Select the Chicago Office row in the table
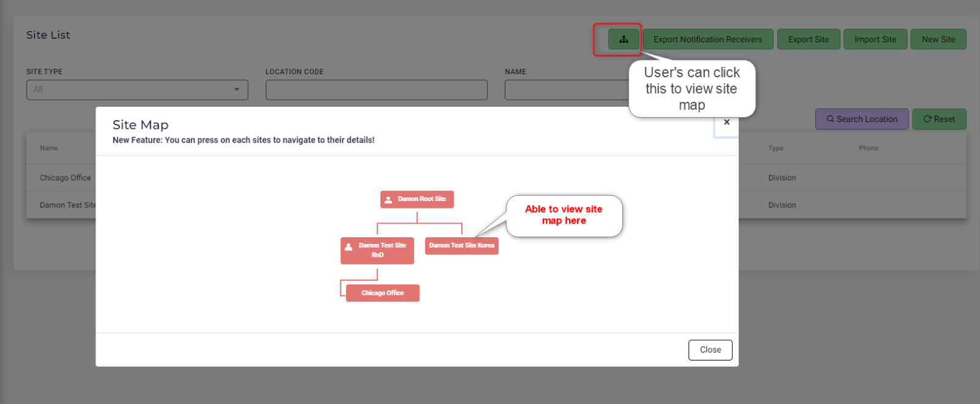Image resolution: width=980 pixels, height=404 pixels. click(x=66, y=178)
